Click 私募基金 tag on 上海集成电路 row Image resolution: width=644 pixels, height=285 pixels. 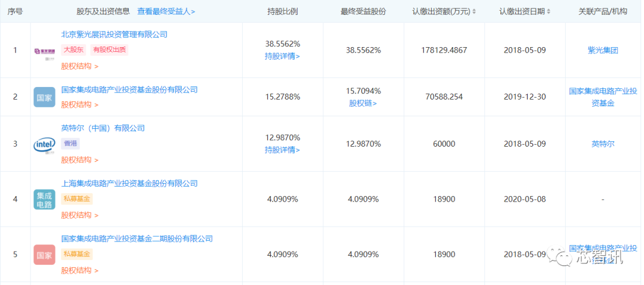tap(77, 199)
